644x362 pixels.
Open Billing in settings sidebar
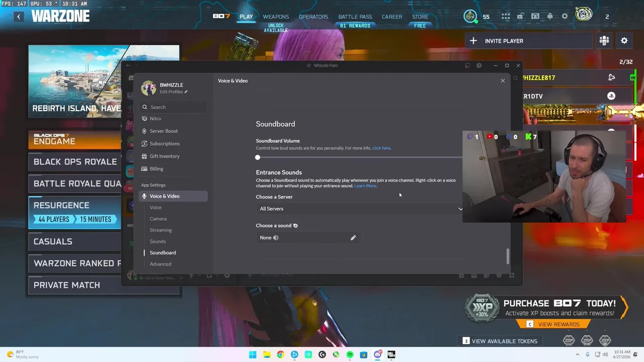pos(173,169)
